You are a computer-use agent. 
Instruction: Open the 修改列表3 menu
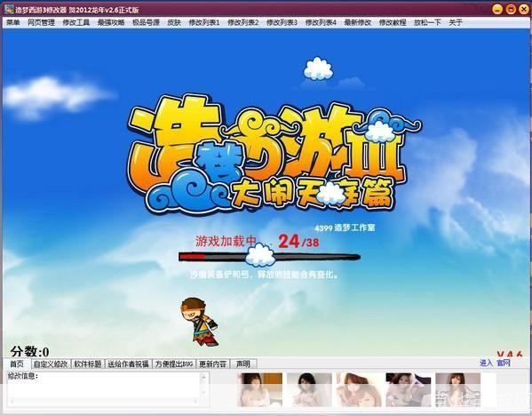[x=282, y=23]
